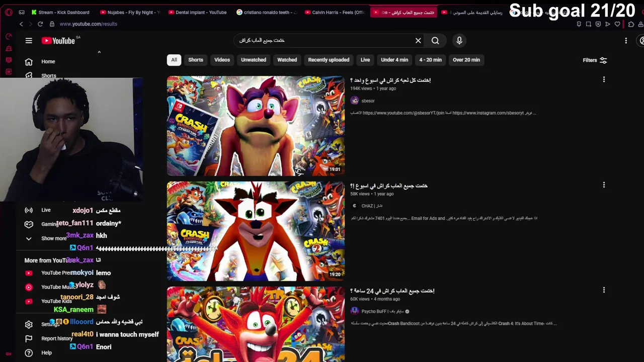Start voice search with the microphone
This screenshot has width=644, height=362.
[x=459, y=41]
